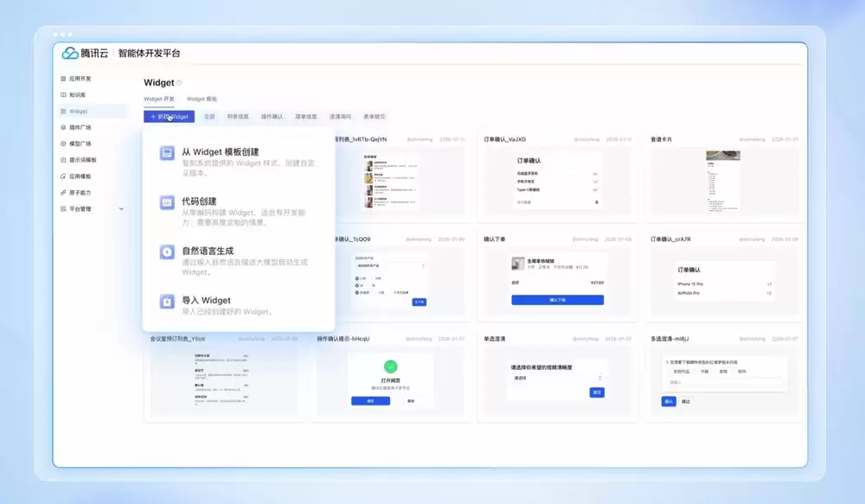Viewport: 865px width, 504px height.
Task: Click the help icon beside the Widget heading
Action: tap(177, 82)
